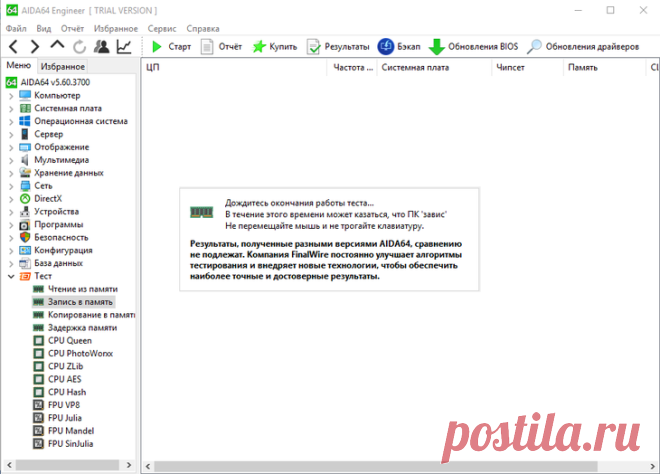Sort by the Память column header
660x474 pixels.
(604, 67)
